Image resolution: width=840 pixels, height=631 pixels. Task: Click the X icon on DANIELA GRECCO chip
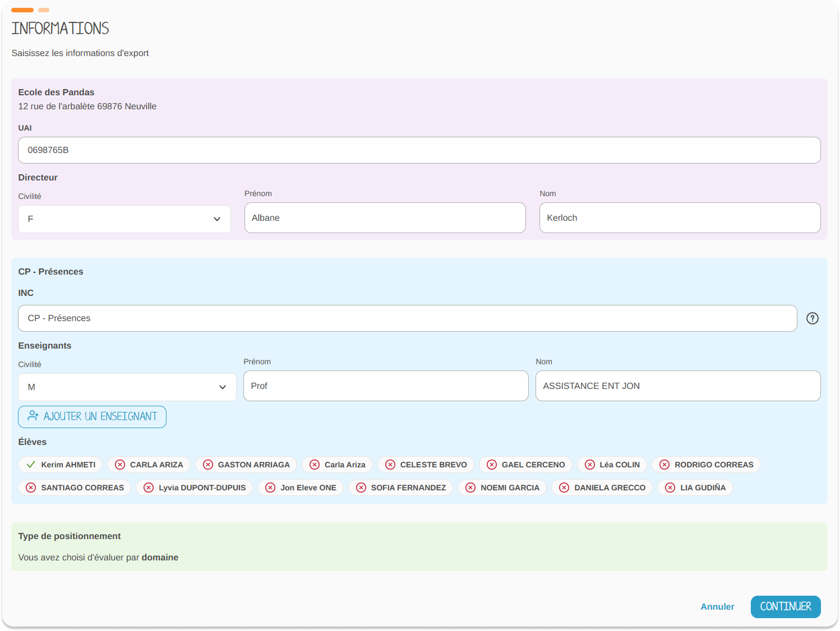tap(564, 488)
